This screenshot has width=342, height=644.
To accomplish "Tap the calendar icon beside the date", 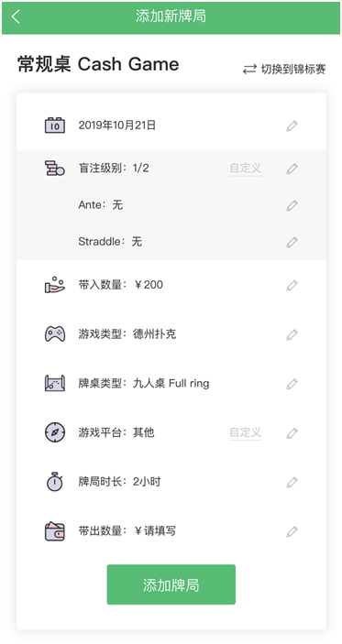I will tap(55, 126).
